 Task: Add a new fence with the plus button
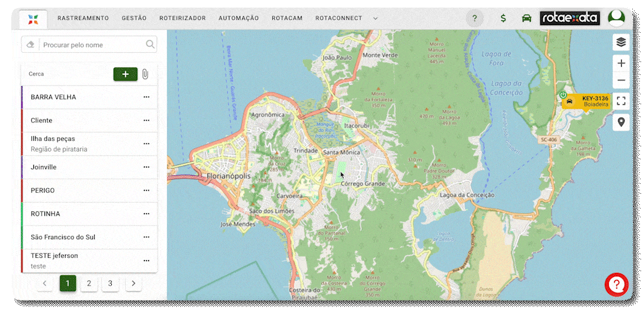(x=125, y=74)
